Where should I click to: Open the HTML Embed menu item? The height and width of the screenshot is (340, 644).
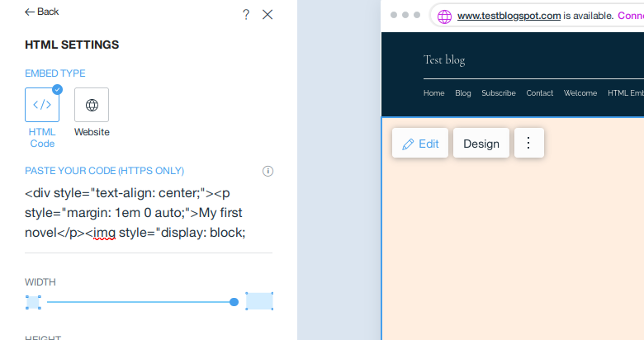pos(626,93)
